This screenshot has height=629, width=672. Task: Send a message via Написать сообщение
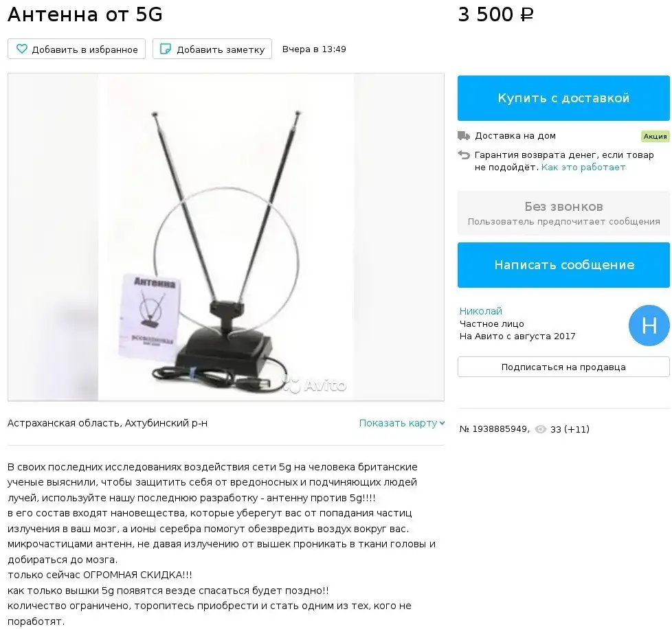563,264
